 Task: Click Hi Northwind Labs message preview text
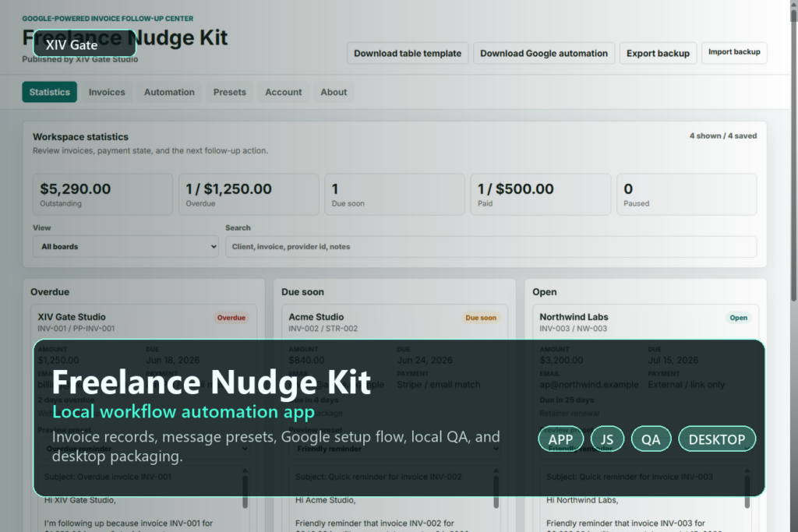pyautogui.click(x=582, y=500)
